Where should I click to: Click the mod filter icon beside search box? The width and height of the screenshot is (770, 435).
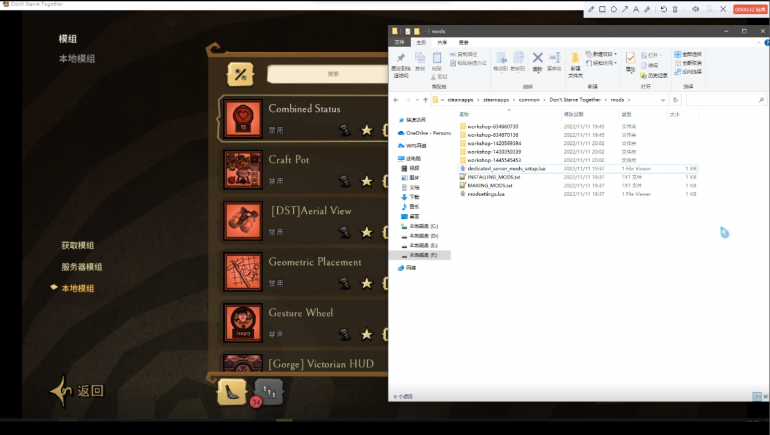pyautogui.click(x=240, y=74)
